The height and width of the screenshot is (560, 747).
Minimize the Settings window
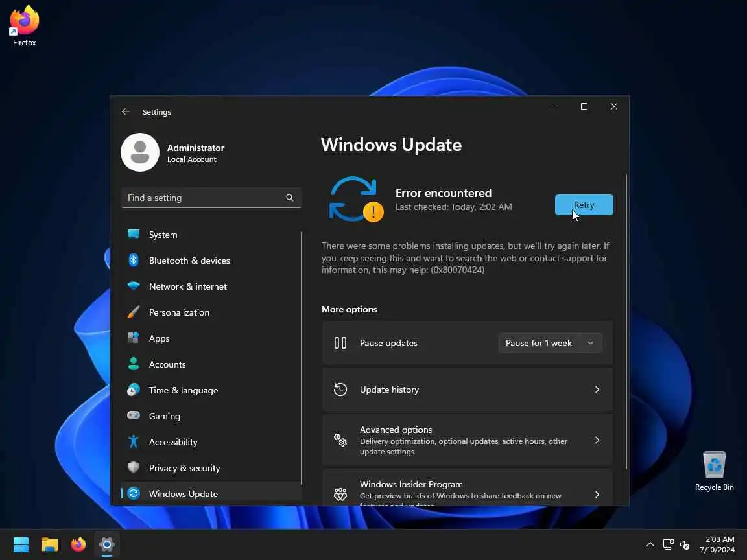[554, 106]
